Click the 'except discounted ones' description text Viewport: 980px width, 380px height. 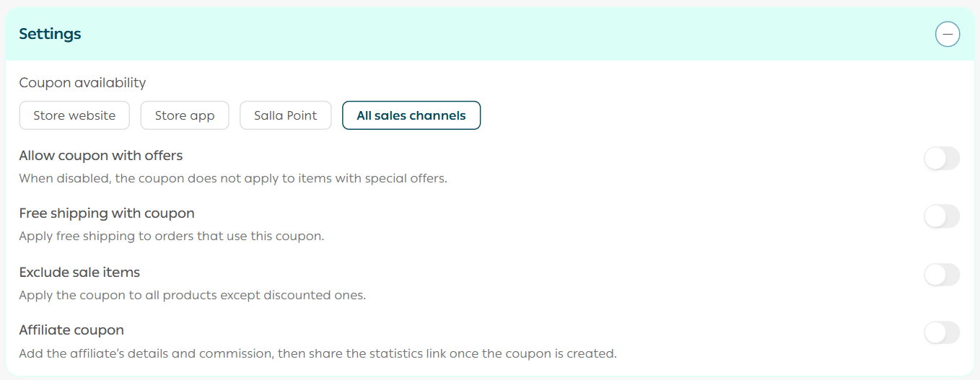[x=192, y=296]
